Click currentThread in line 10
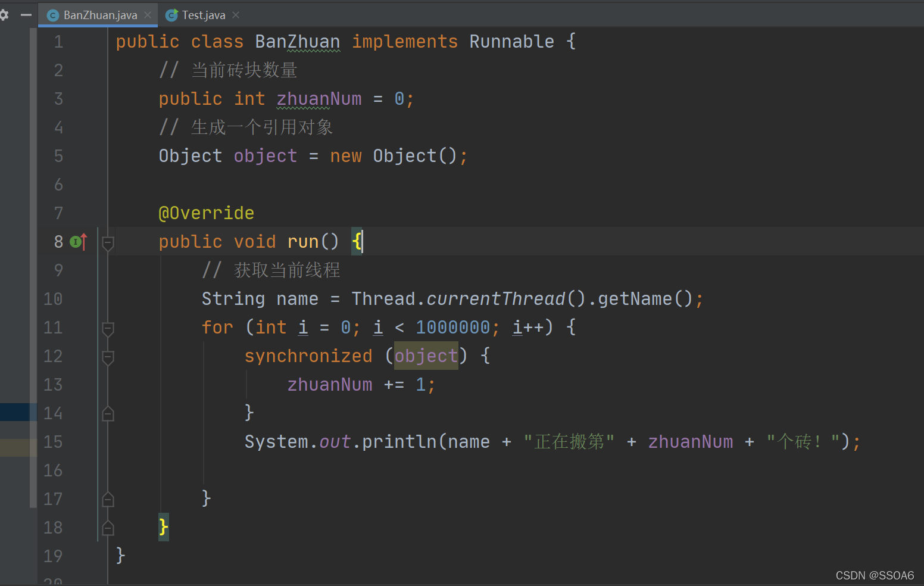 495,299
